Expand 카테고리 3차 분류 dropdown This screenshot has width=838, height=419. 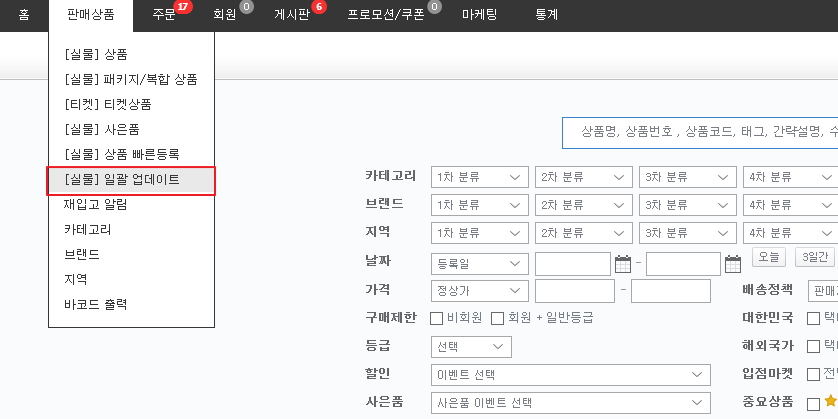(x=687, y=177)
